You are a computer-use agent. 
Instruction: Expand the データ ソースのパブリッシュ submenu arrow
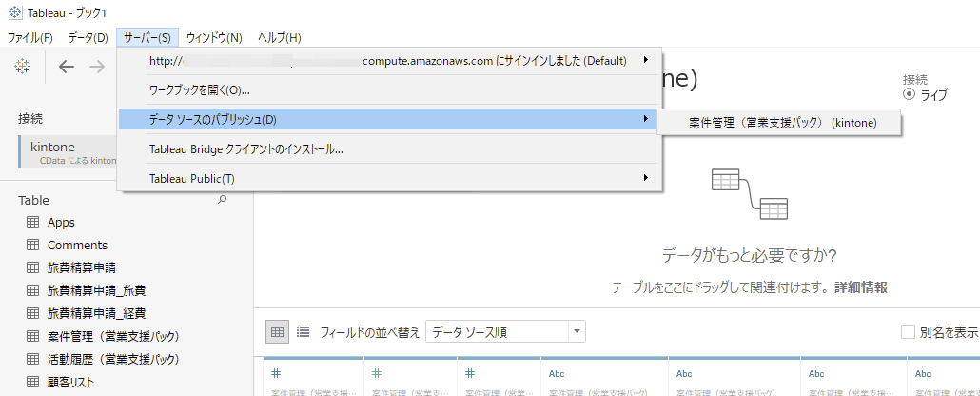(645, 118)
